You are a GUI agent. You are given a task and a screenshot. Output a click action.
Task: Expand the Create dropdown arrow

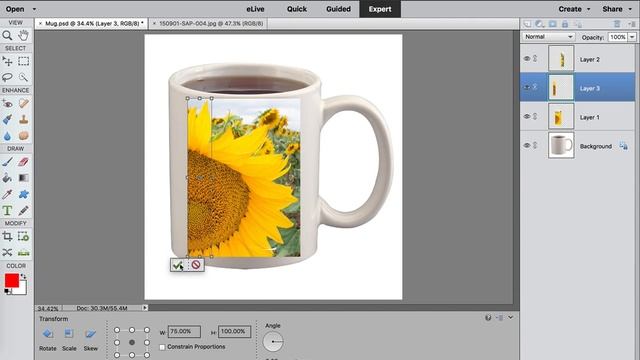click(x=589, y=9)
